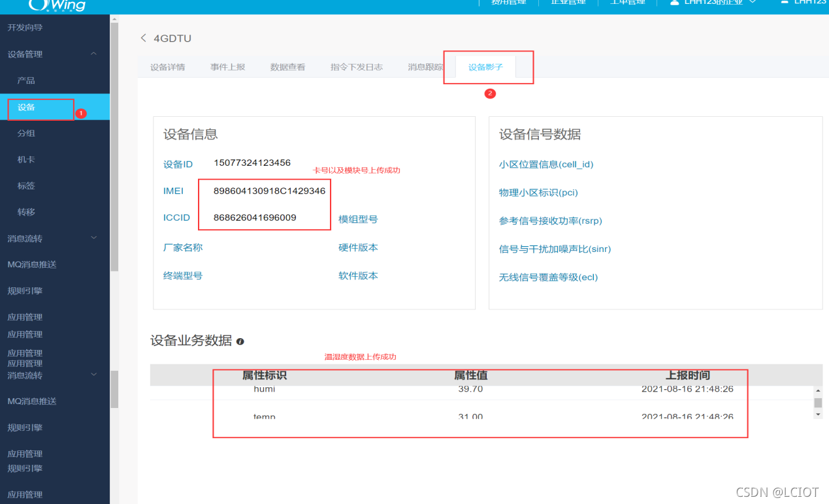Click the 设备业务数据 section heading
Image resolution: width=829 pixels, height=504 pixels.
(x=191, y=341)
